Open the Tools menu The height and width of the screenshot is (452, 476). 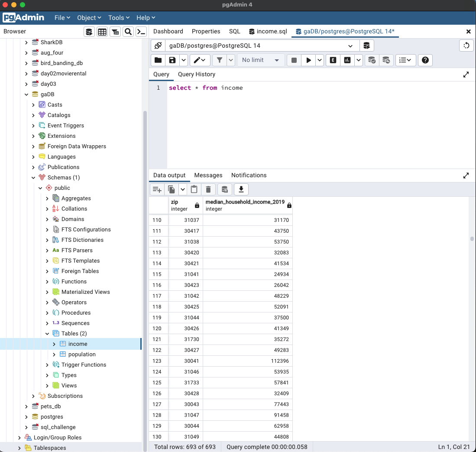pos(118,18)
